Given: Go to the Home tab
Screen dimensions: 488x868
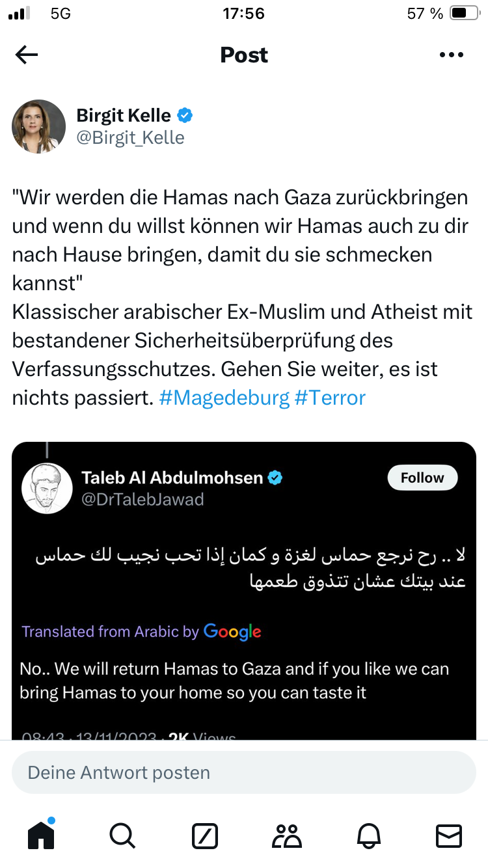Looking at the screenshot, I should (x=41, y=835).
